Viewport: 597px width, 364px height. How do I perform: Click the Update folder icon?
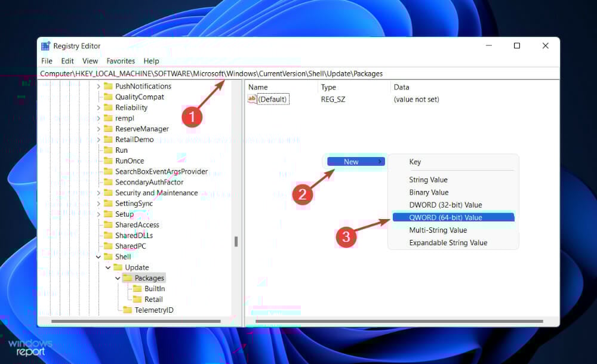[x=118, y=267]
